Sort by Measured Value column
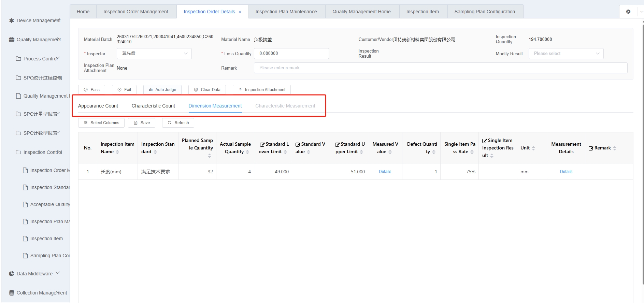The image size is (644, 303). [x=390, y=152]
